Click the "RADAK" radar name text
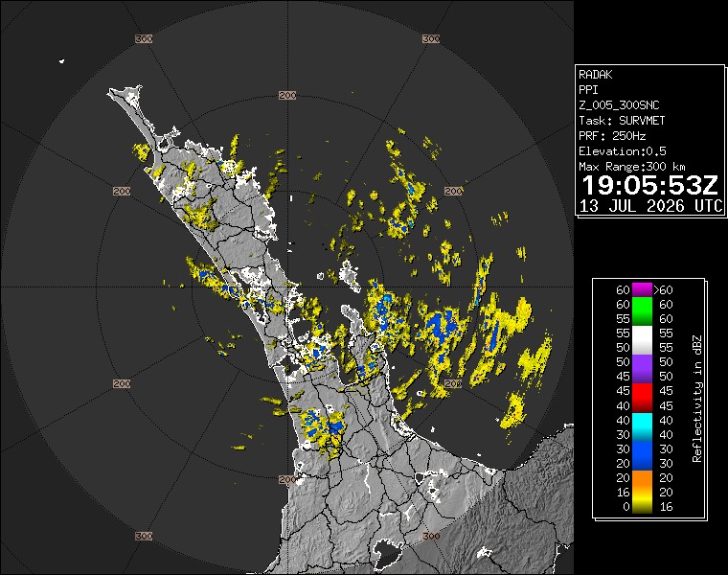Viewport: 728px width, 575px height. 596,75
